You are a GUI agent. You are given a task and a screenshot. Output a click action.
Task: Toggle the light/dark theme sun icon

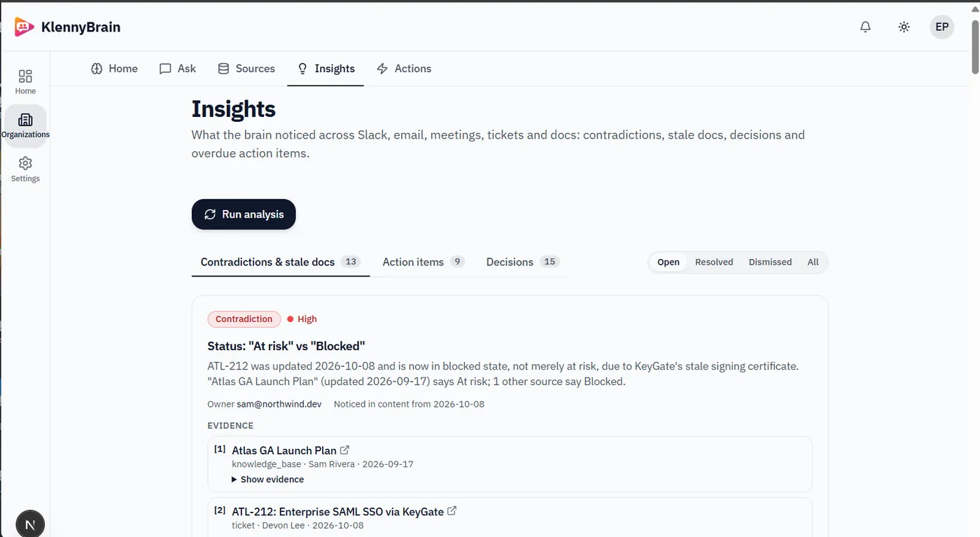(904, 27)
